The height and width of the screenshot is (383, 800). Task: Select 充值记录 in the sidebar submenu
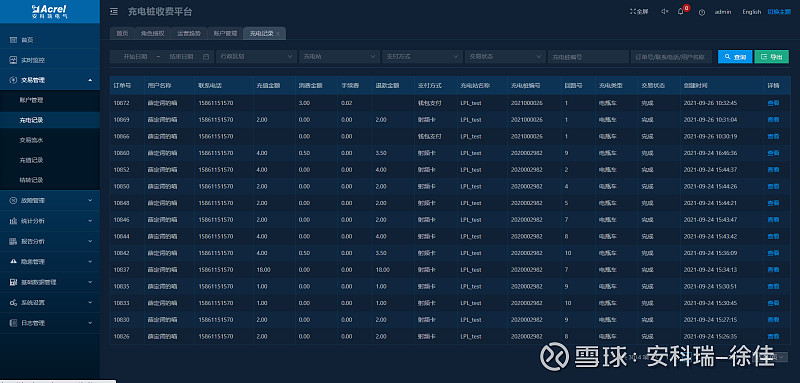pos(50,160)
